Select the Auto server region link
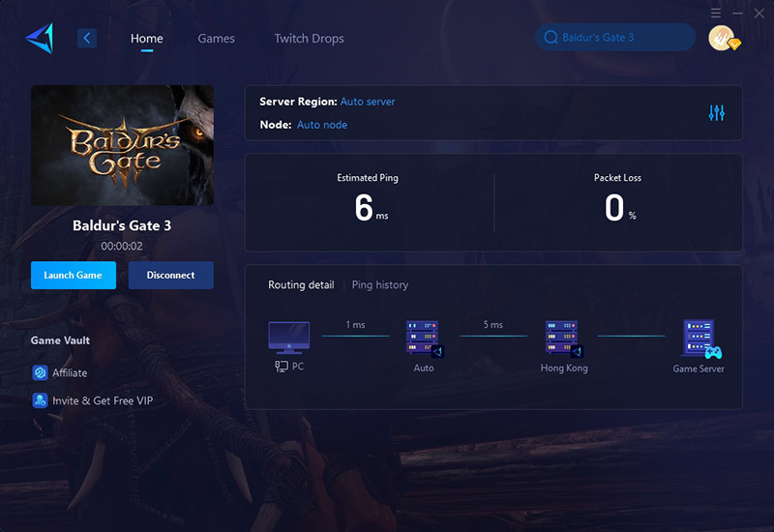 point(368,102)
